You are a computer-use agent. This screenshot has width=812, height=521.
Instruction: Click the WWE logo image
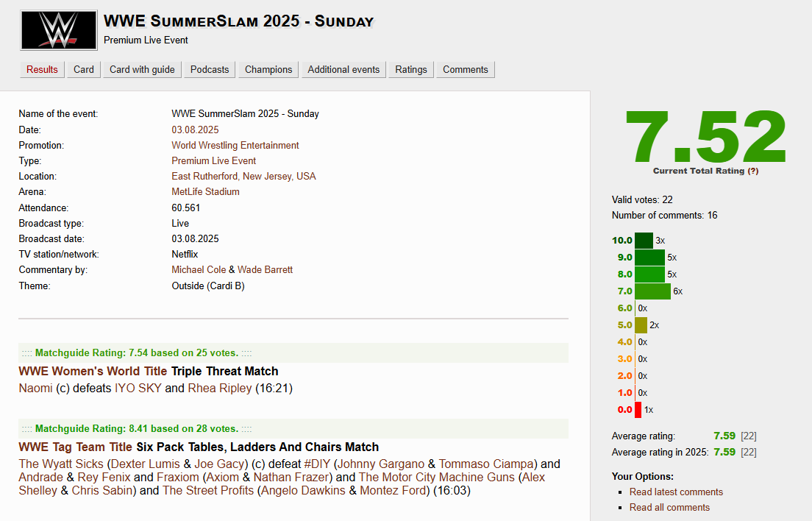coord(59,30)
